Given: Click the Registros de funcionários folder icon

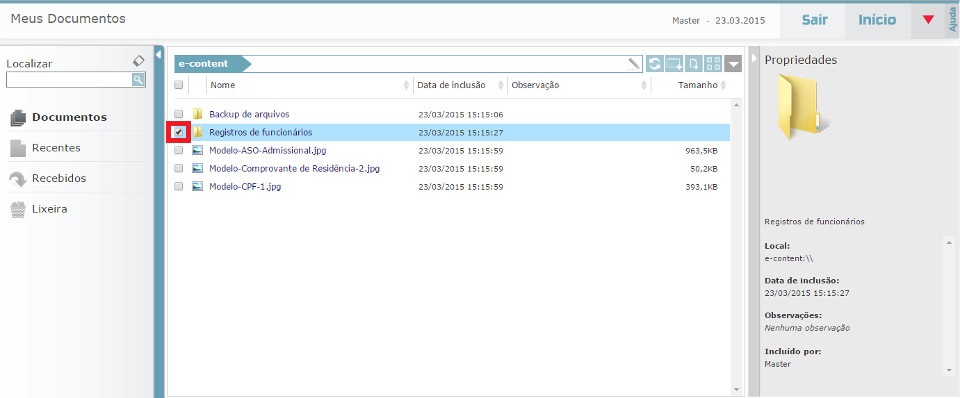Looking at the screenshot, I should coord(197,132).
